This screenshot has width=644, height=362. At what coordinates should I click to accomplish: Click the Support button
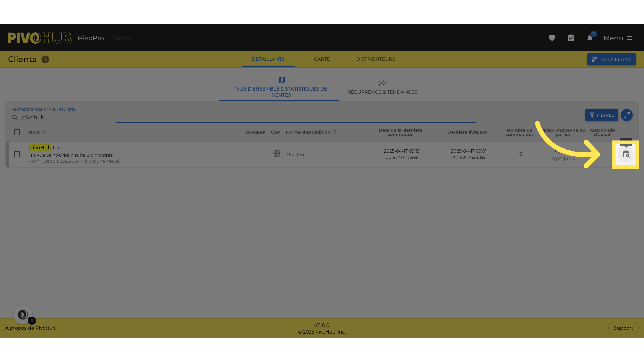tap(623, 328)
